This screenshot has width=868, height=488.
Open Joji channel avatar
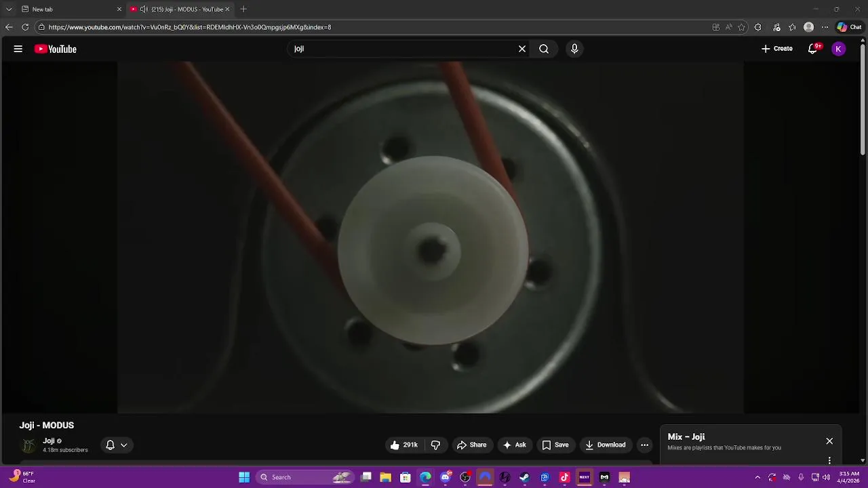(28, 445)
